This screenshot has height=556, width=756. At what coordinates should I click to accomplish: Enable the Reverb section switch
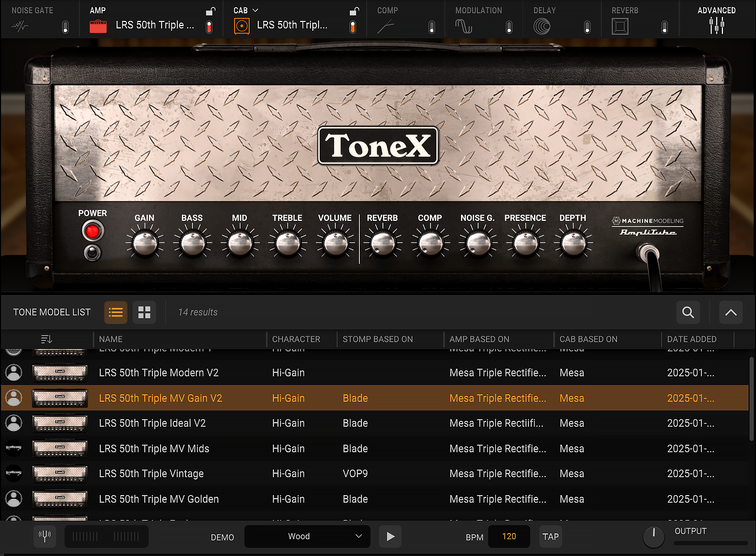point(664,27)
